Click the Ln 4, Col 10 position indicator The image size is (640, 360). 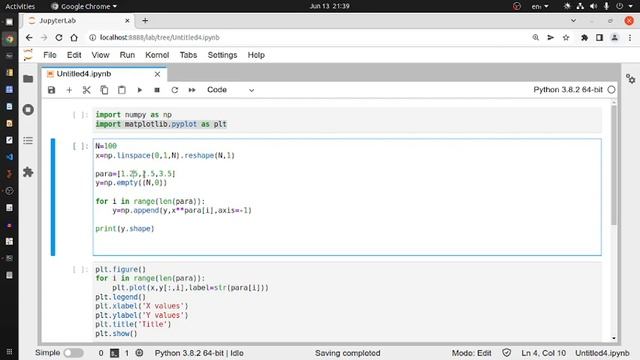pyautogui.click(x=543, y=353)
